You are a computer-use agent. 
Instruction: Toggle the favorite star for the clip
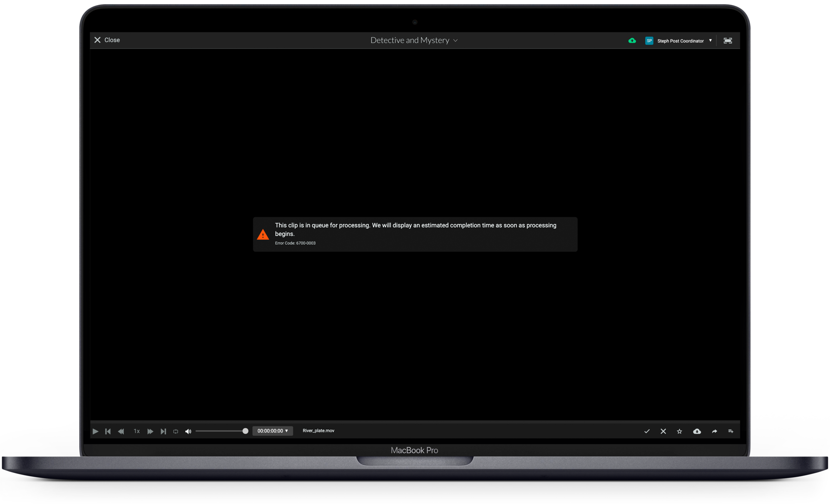click(x=679, y=431)
